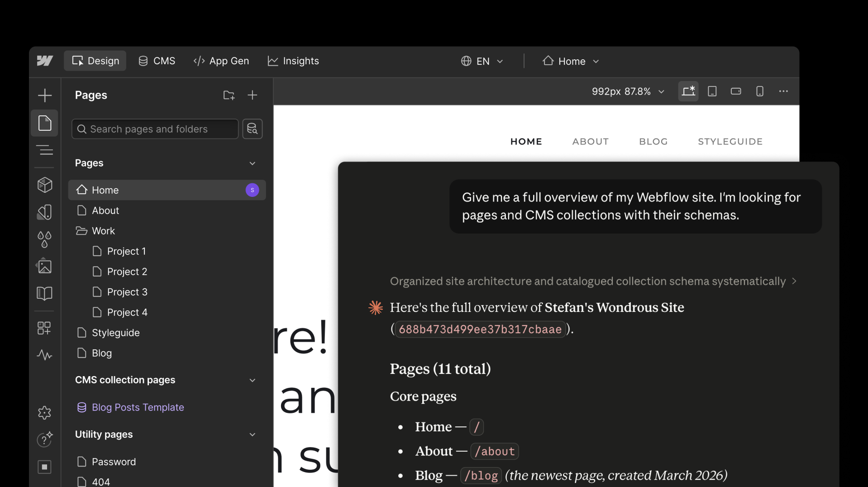Select the 404 utility page
The width and height of the screenshot is (868, 487).
167,482
